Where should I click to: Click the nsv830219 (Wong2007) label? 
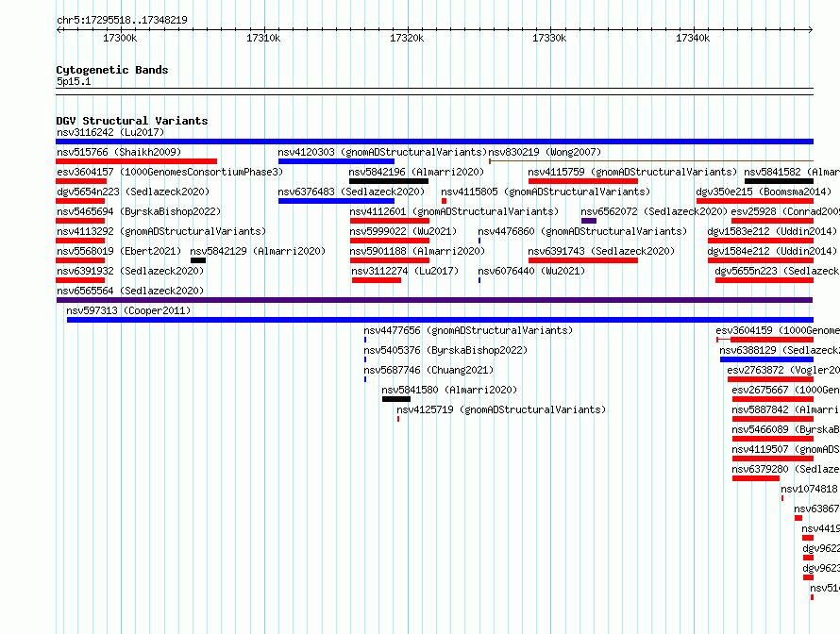[x=545, y=152]
